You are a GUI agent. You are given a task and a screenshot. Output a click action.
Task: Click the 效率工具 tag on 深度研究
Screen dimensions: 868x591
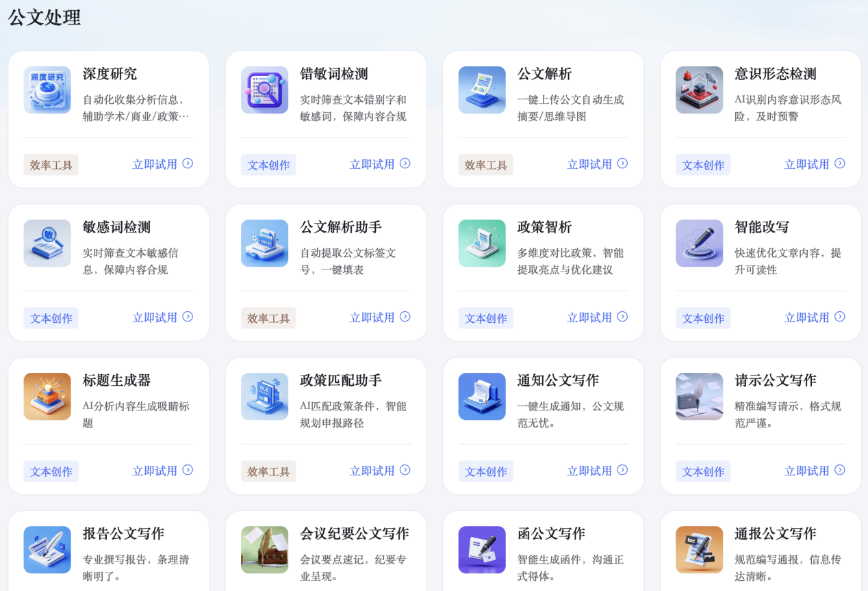point(51,165)
